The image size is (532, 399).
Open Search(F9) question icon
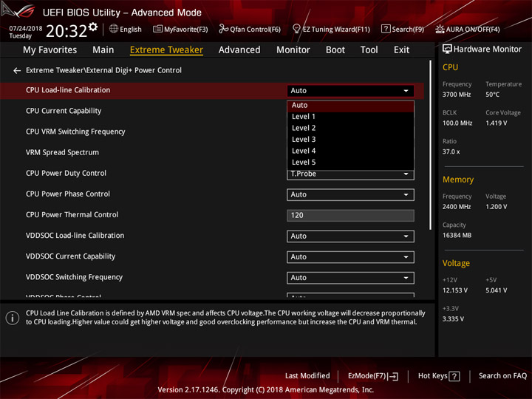pyautogui.click(x=386, y=29)
